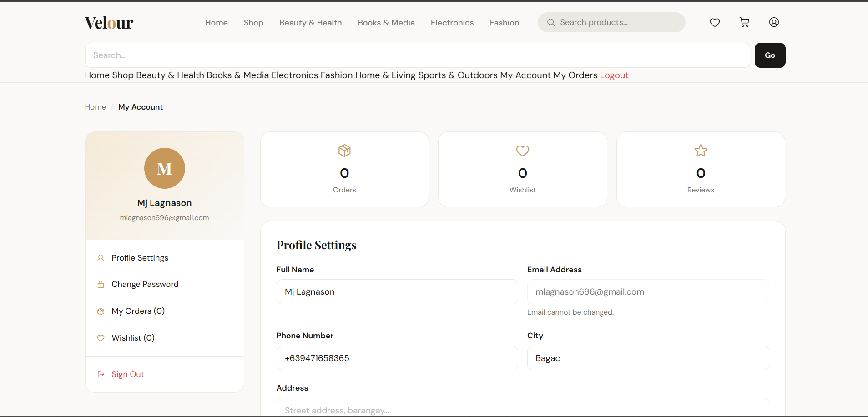The height and width of the screenshot is (417, 868).
Task: Click the Go search button
Action: (770, 55)
